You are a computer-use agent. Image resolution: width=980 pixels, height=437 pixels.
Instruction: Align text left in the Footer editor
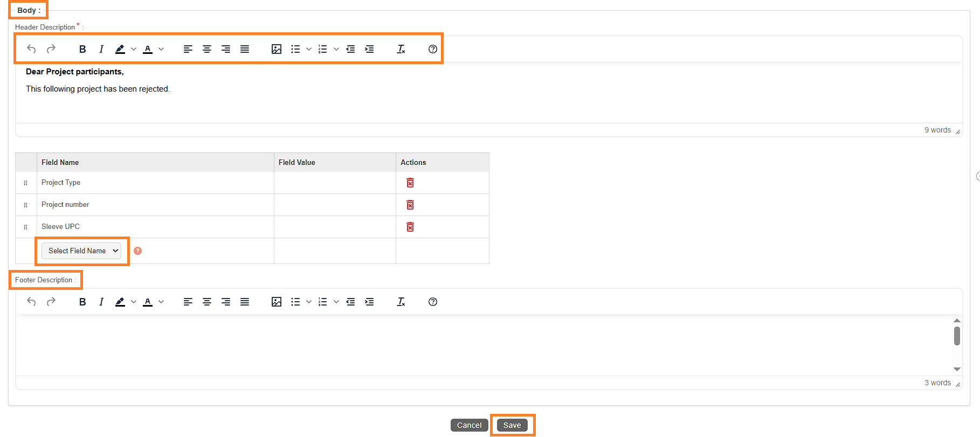[188, 302]
